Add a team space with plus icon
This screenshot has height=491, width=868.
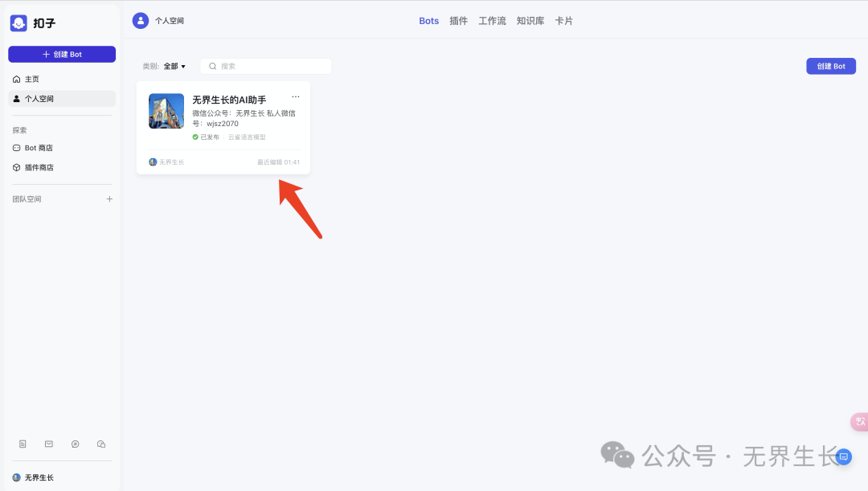[109, 199]
